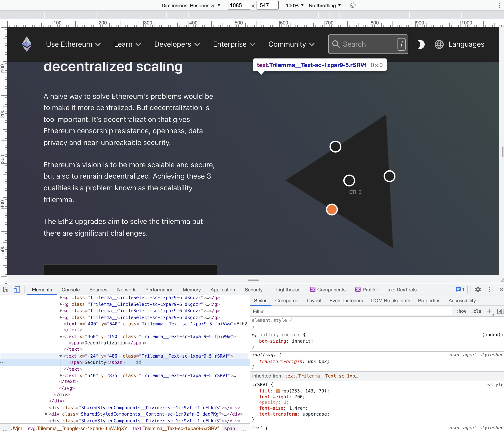Toggle dark mode with the moon icon

pyautogui.click(x=421, y=44)
